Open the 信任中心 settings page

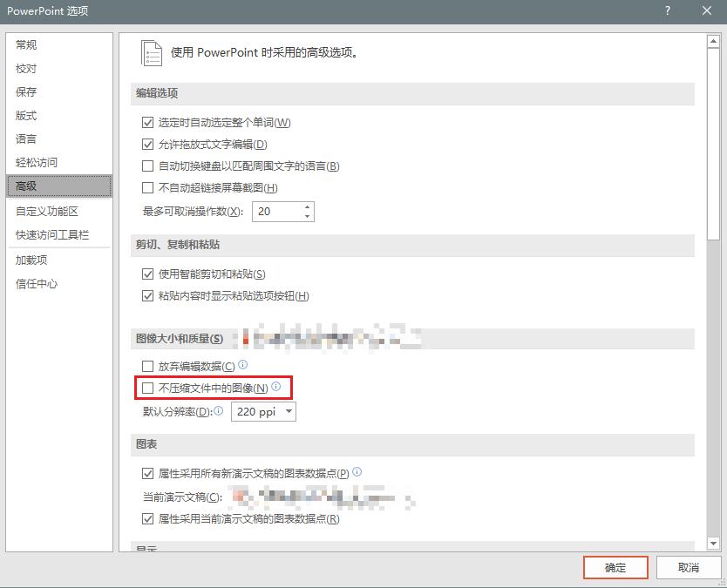(x=37, y=282)
